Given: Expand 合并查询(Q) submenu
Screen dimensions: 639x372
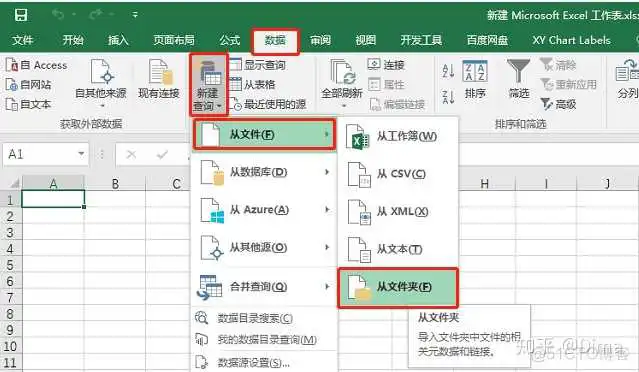Looking at the screenshot, I should (x=264, y=287).
